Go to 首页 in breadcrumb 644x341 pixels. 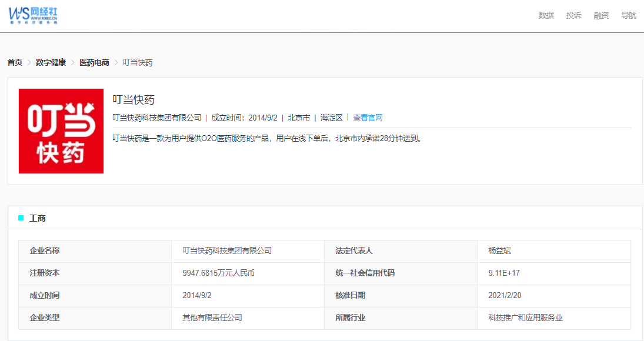click(x=15, y=62)
